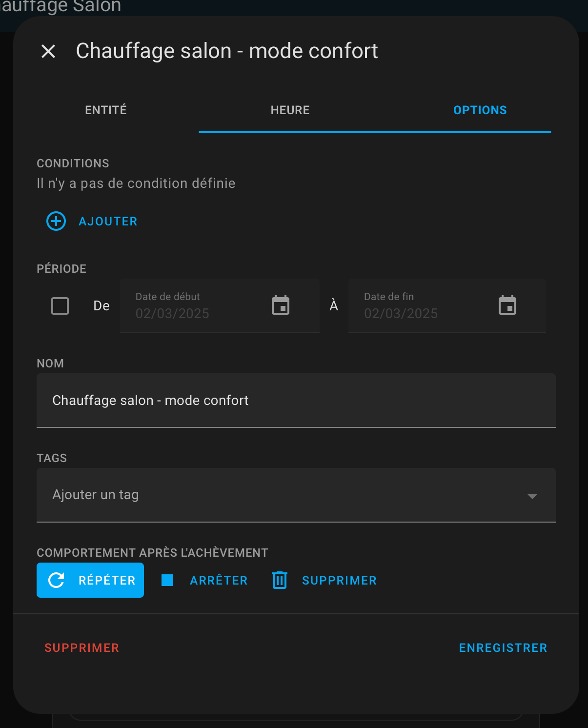Close the schedule dialog with the X icon
The height and width of the screenshot is (728, 588).
[48, 51]
